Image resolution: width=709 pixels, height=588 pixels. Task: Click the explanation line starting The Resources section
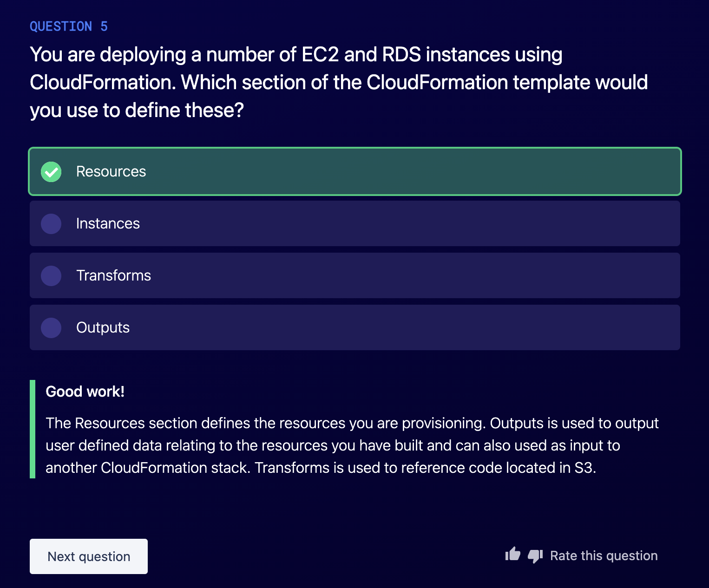(352, 423)
